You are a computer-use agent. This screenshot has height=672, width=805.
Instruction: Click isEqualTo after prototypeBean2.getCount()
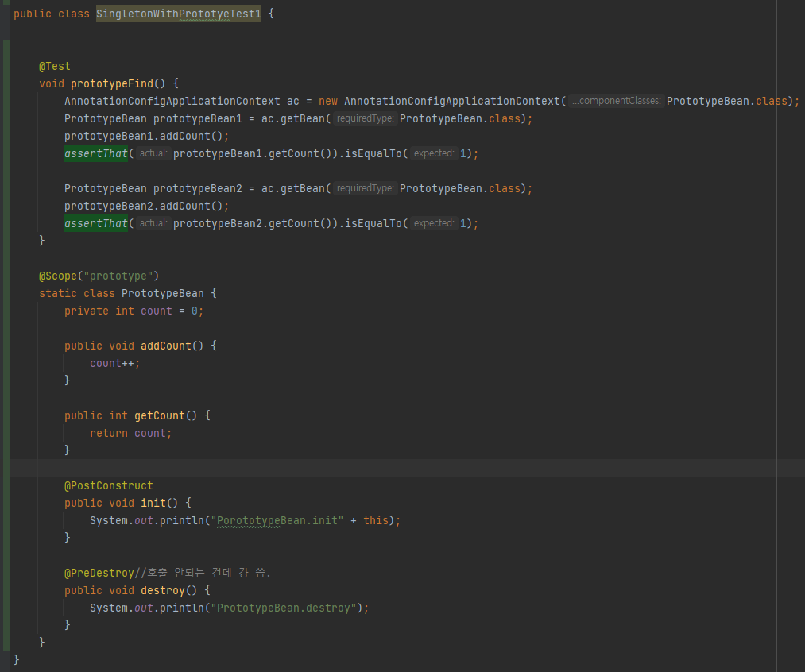[x=373, y=223]
